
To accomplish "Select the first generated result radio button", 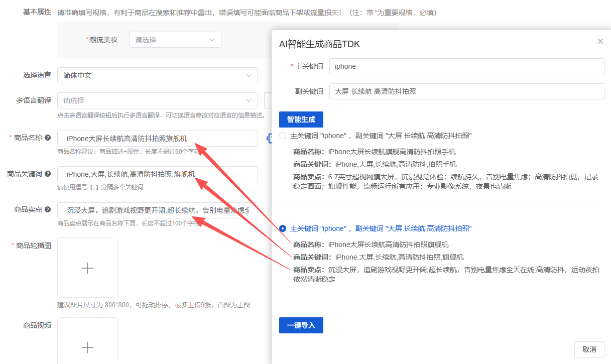I will [283, 136].
